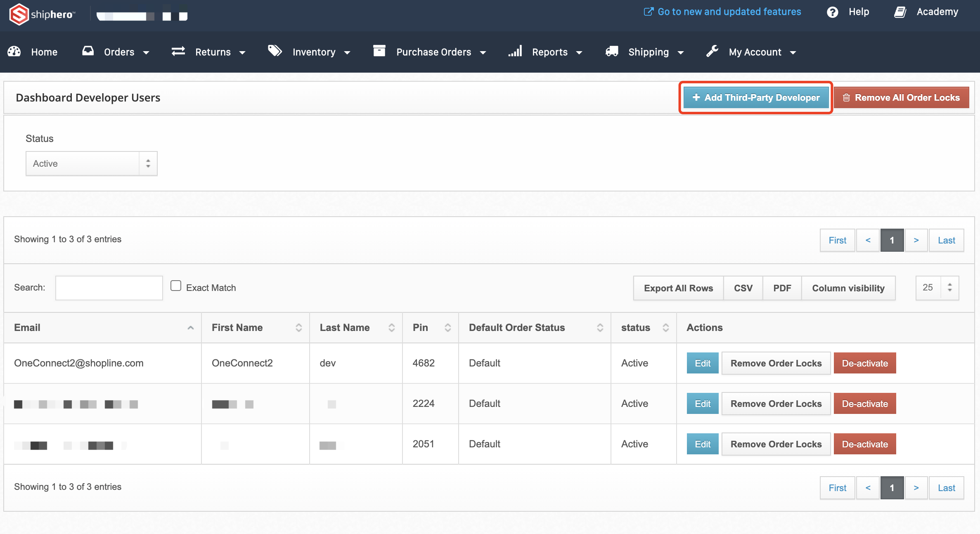Screen dimensions: 980x534
Task: Edit the OneConnect2@shopline.com user
Action: [703, 363]
